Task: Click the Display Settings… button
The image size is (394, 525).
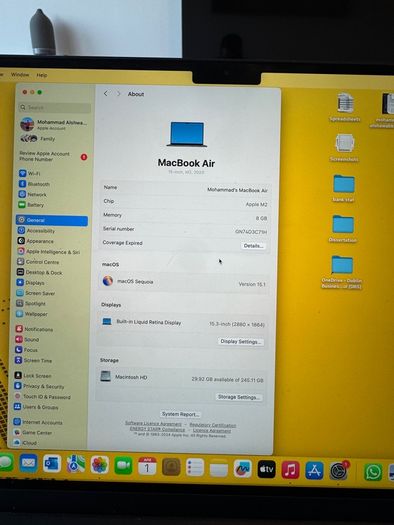Action: point(240,342)
